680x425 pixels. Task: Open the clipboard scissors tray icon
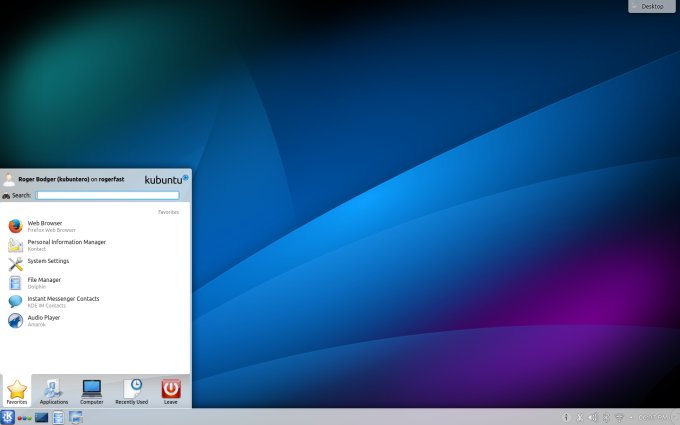point(579,417)
